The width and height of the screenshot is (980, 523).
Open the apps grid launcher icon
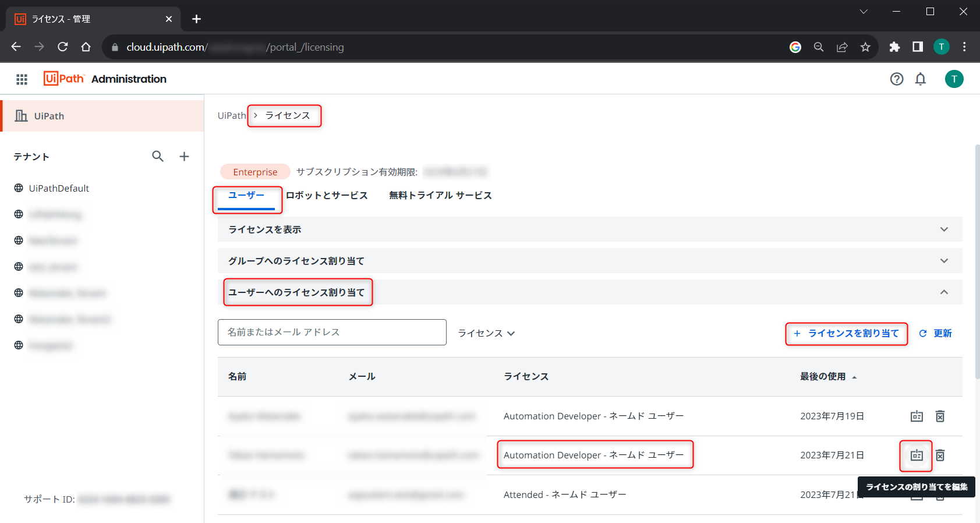click(x=22, y=79)
